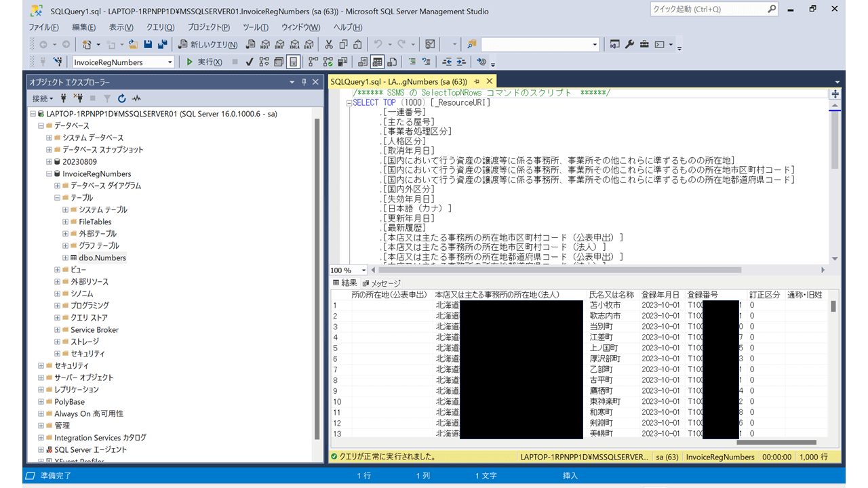Click the Paste icon in the toolbar
The width and height of the screenshot is (868, 488).
(x=358, y=45)
